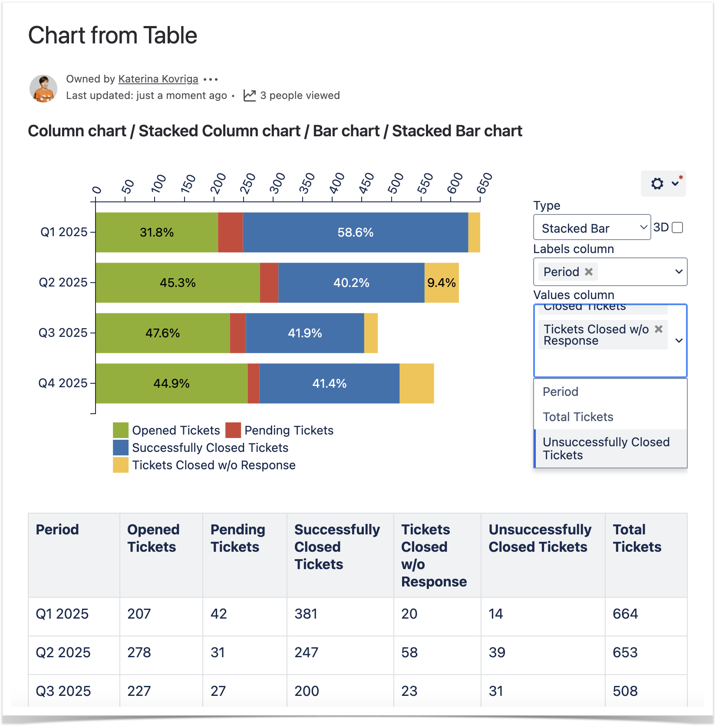Click the 3 people viewed text
The height and width of the screenshot is (728, 719).
click(300, 96)
